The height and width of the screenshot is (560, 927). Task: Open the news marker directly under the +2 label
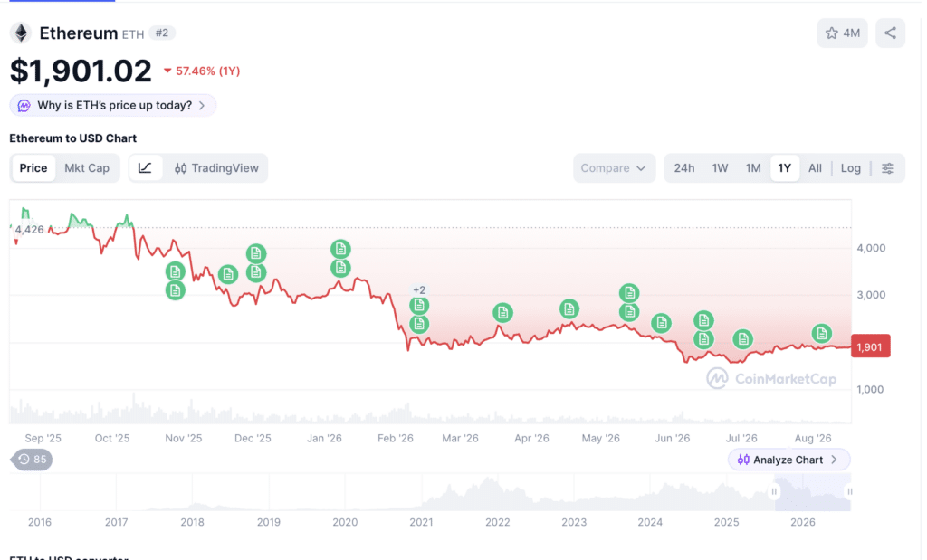(x=419, y=306)
